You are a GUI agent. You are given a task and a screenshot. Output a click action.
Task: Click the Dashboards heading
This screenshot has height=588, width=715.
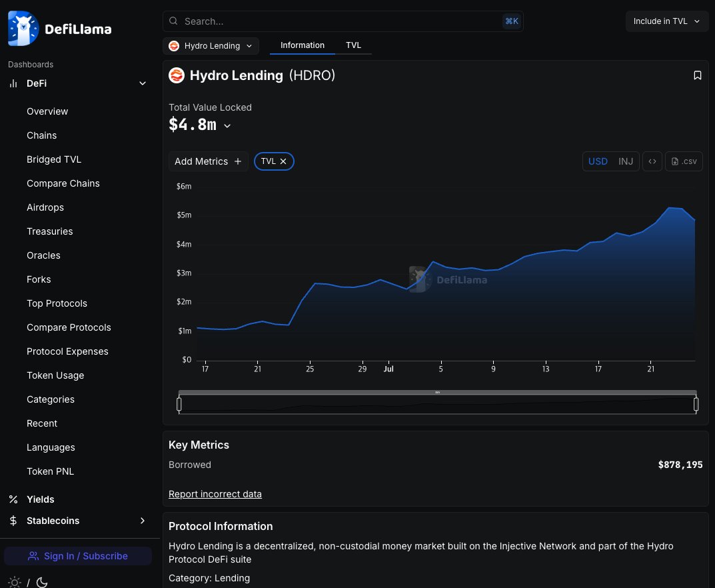coord(31,64)
